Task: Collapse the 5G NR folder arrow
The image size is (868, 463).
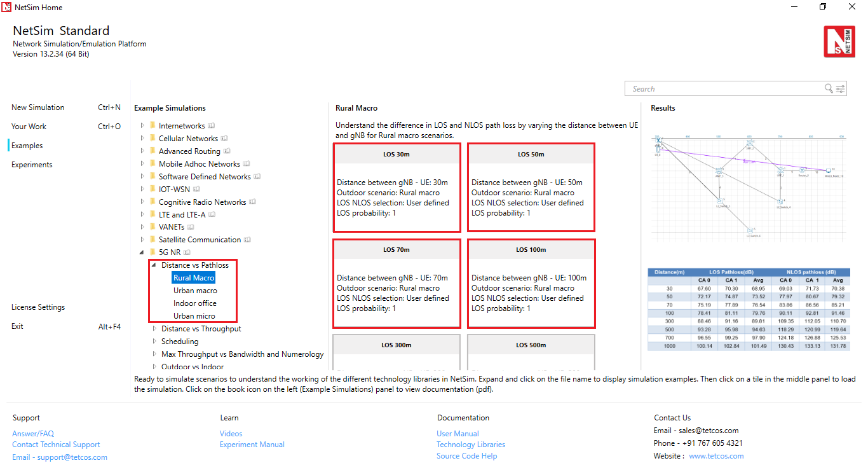Action: pos(142,252)
